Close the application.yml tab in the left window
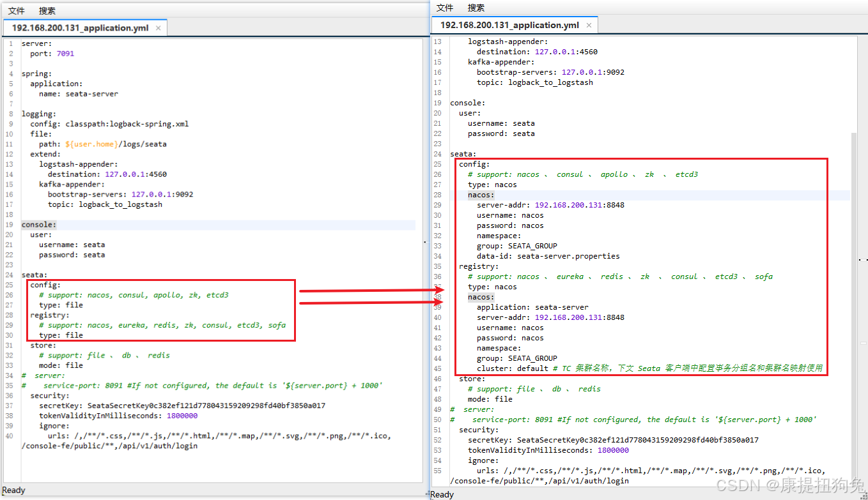Screen dimensions: 868x500 coord(159,28)
